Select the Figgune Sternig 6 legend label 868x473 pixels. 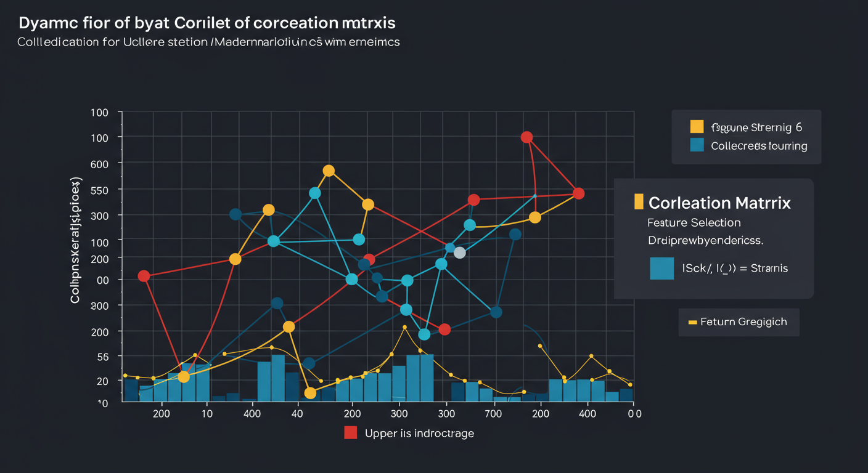[756, 127]
